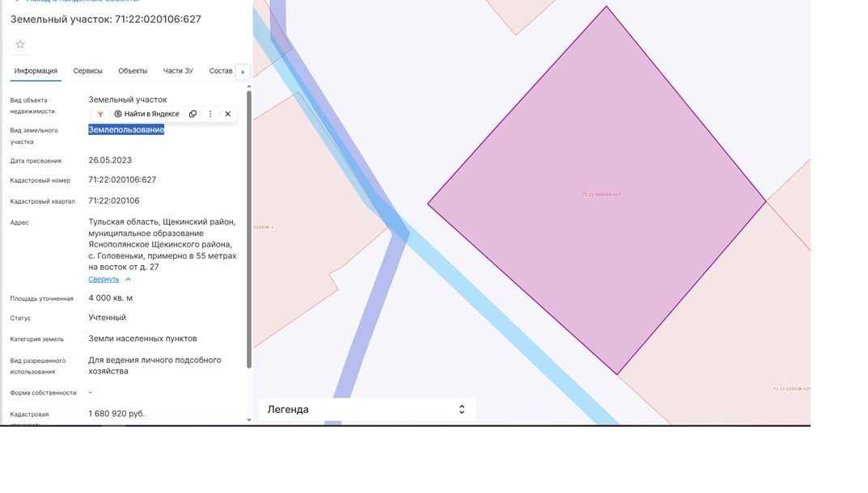Open the Состав tab
868x493 pixels.
tap(220, 71)
